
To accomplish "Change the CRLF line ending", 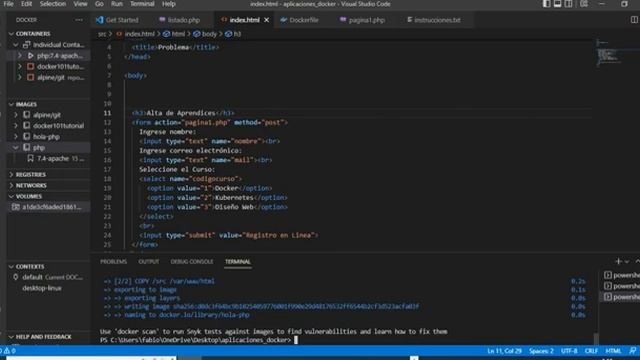I will click(x=591, y=351).
